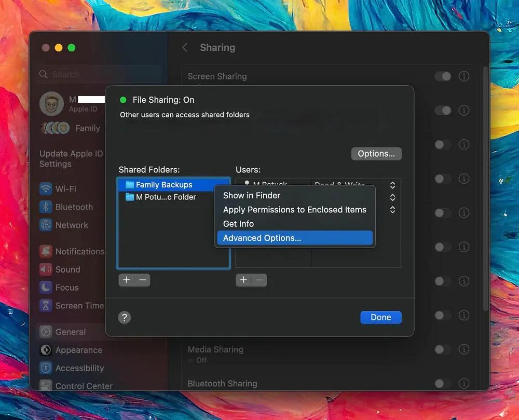Click the Done button
The height and width of the screenshot is (420, 519).
(380, 318)
